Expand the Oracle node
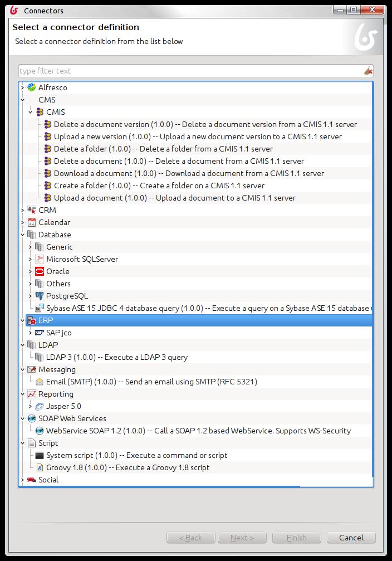 pyautogui.click(x=31, y=271)
